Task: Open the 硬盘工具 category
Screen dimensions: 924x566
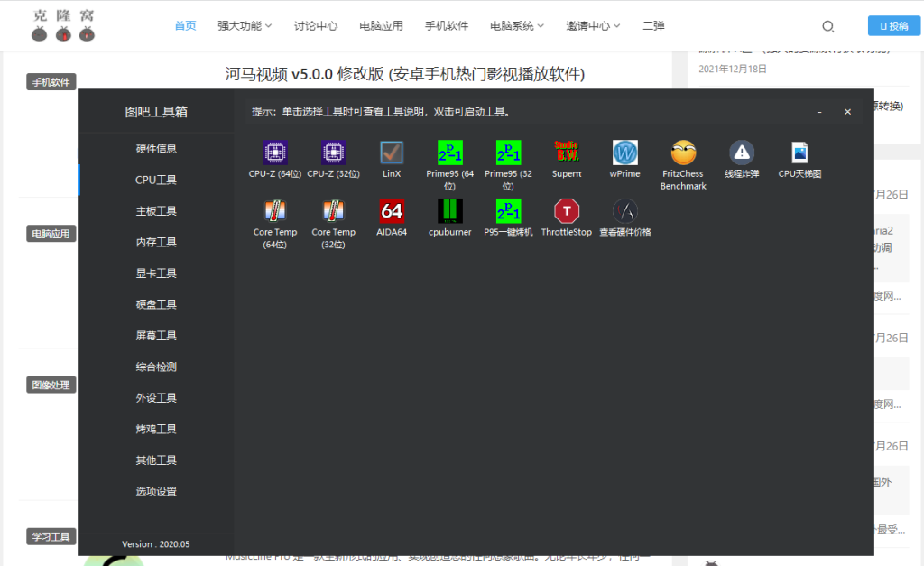Action: (156, 305)
